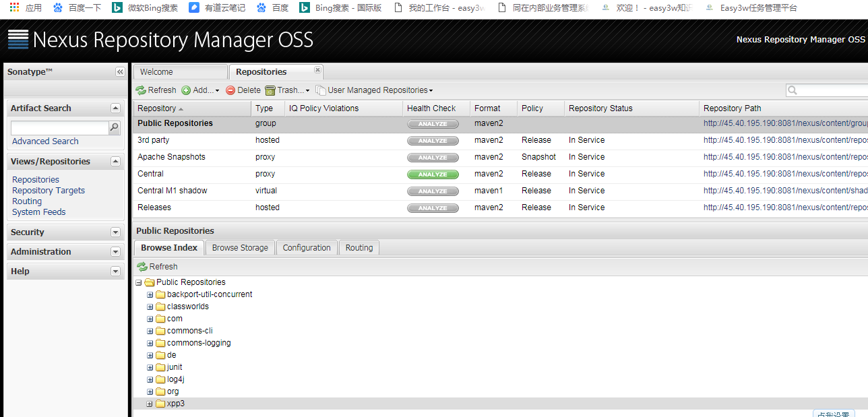
Task: Click the classworlds folder icon
Action: click(160, 307)
